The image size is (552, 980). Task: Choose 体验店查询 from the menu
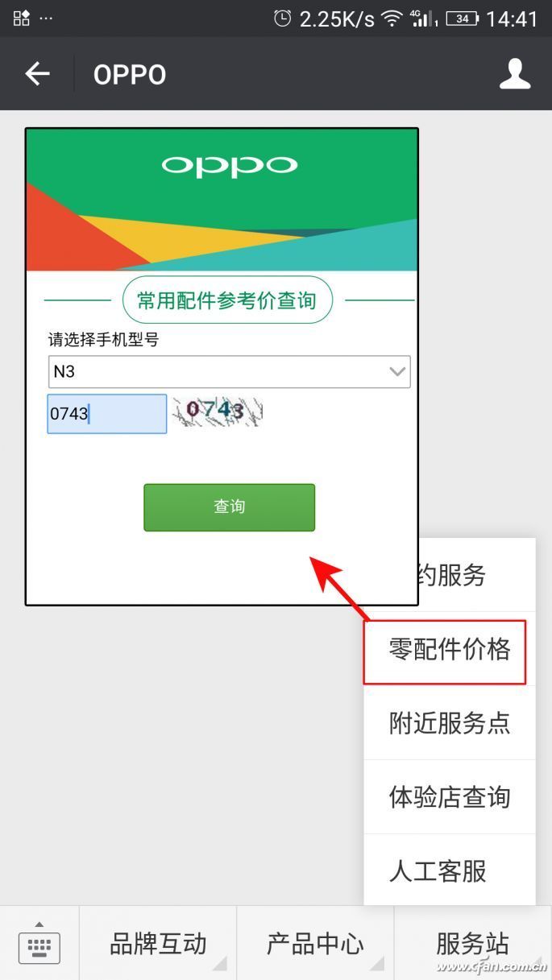coord(450,797)
